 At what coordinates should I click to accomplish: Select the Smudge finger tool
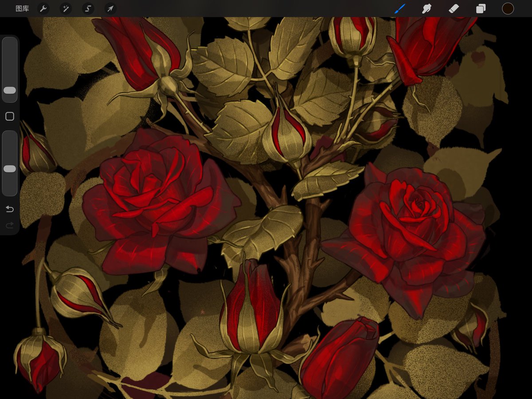point(426,8)
